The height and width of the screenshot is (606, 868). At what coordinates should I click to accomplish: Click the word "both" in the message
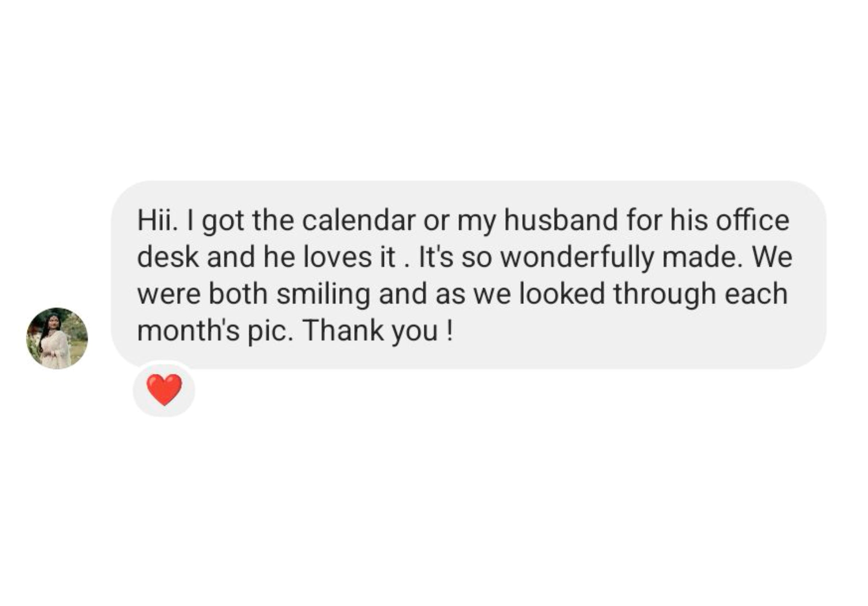coord(238,294)
